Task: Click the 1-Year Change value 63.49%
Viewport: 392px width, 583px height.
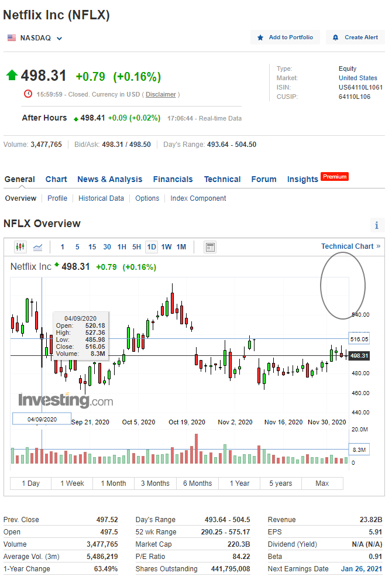Action: click(x=106, y=569)
